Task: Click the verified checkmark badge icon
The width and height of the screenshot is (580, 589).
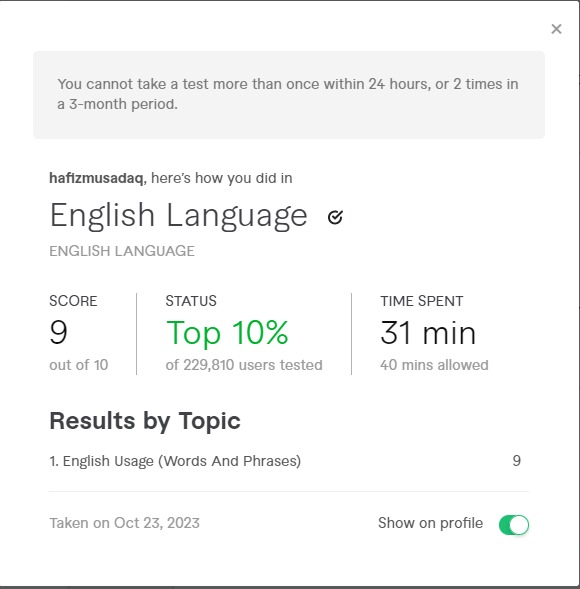Action: coord(335,217)
